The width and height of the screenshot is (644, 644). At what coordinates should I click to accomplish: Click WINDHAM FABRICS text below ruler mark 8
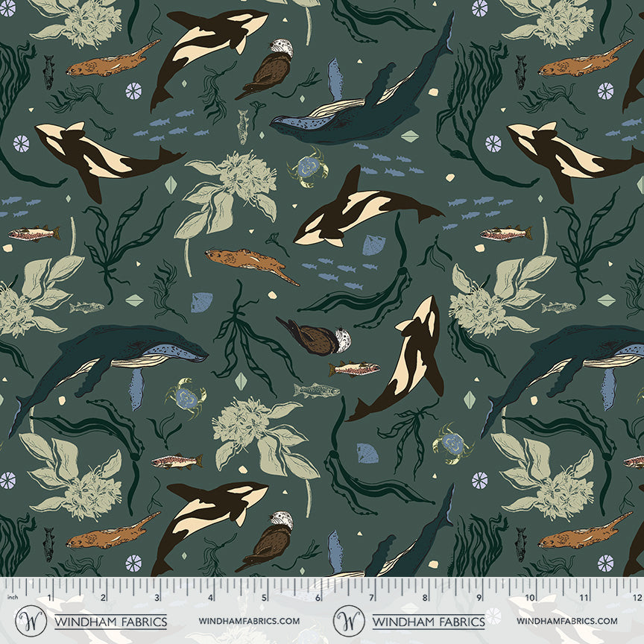(x=429, y=622)
